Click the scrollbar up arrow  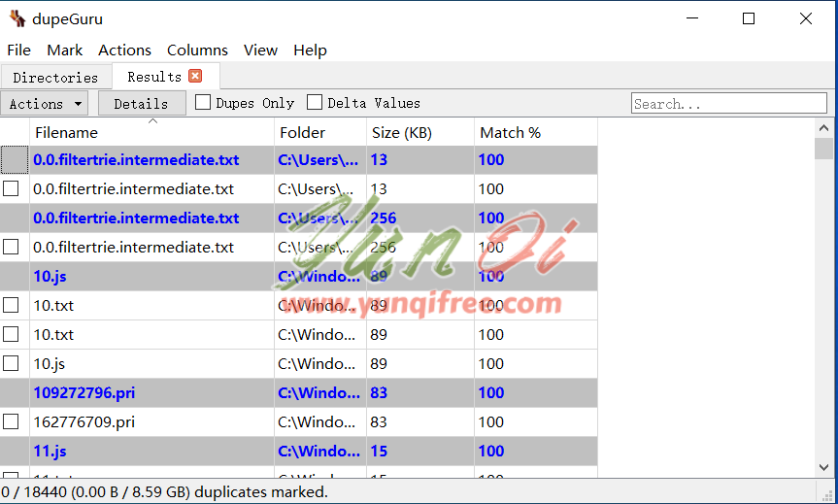823,128
